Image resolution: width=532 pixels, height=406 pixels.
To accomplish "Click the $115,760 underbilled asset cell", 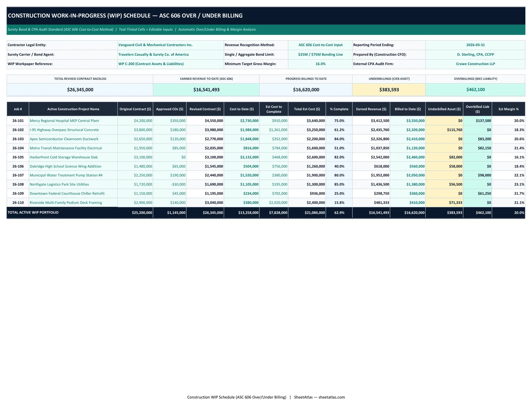I will click(x=444, y=130).
